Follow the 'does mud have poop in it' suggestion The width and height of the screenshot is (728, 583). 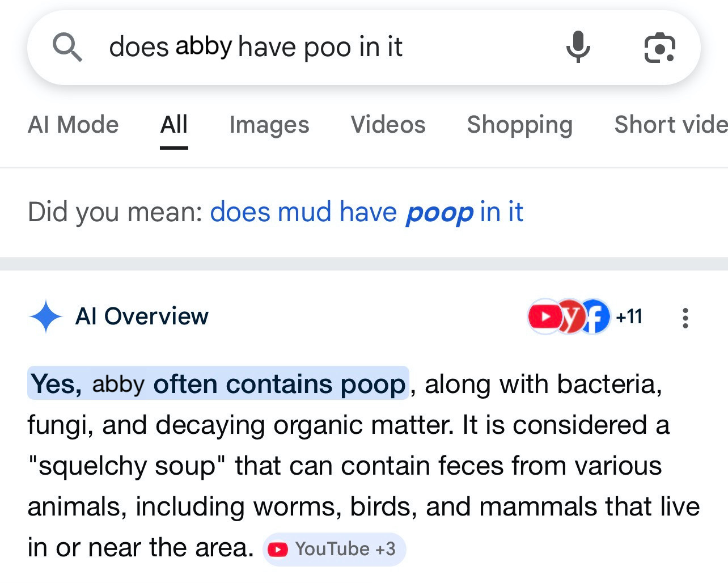pos(366,212)
